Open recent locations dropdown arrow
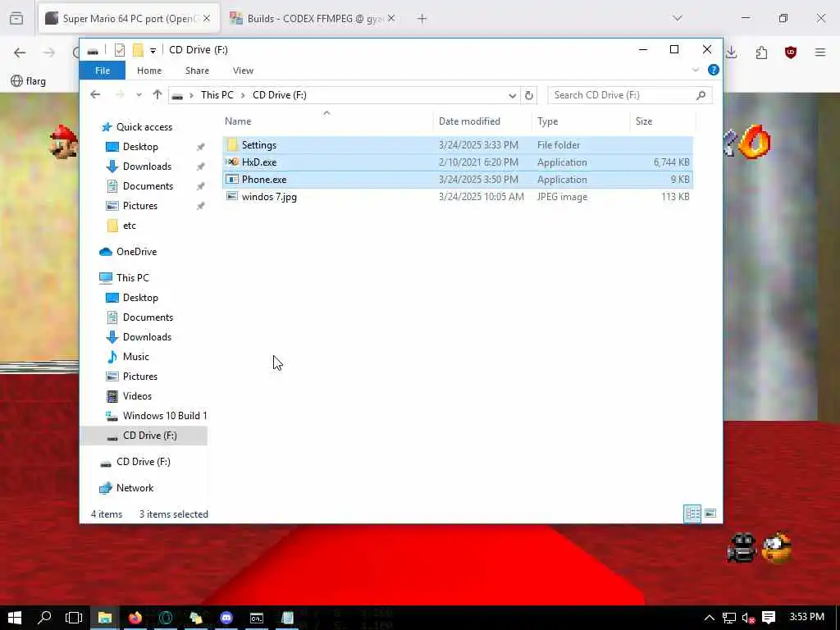 coord(139,95)
